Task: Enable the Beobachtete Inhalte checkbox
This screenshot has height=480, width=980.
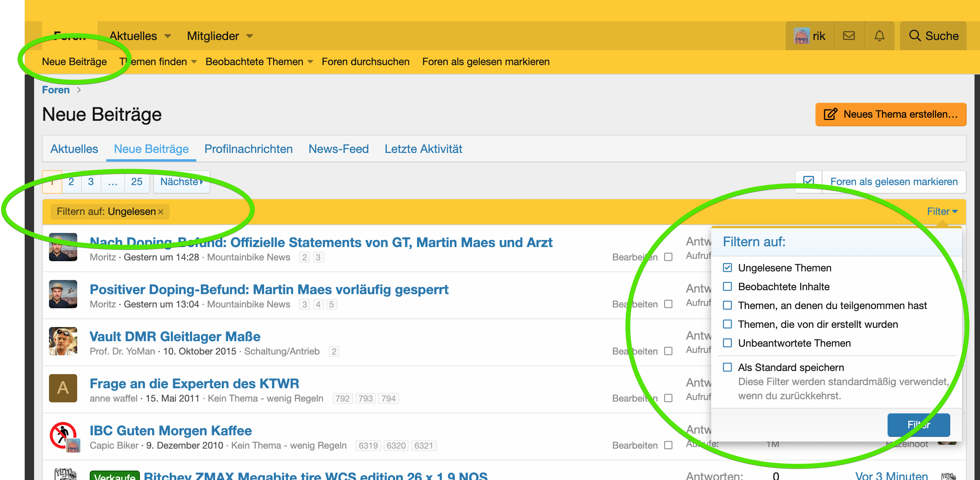Action: coord(727,287)
